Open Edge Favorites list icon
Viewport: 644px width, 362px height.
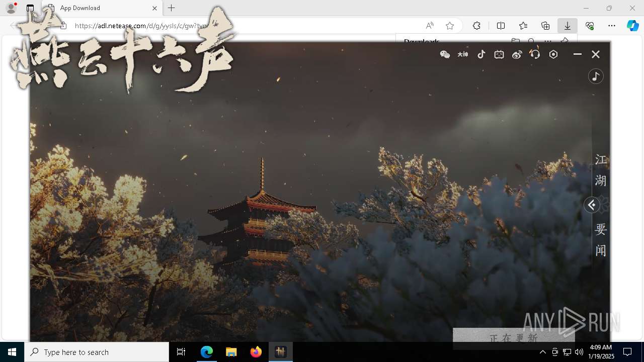point(523,26)
